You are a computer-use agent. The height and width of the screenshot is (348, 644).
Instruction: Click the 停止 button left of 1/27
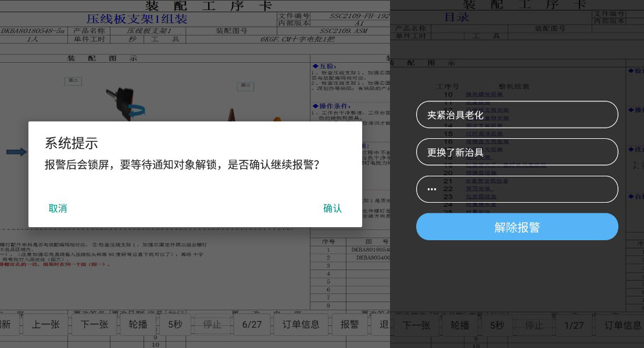534,325
